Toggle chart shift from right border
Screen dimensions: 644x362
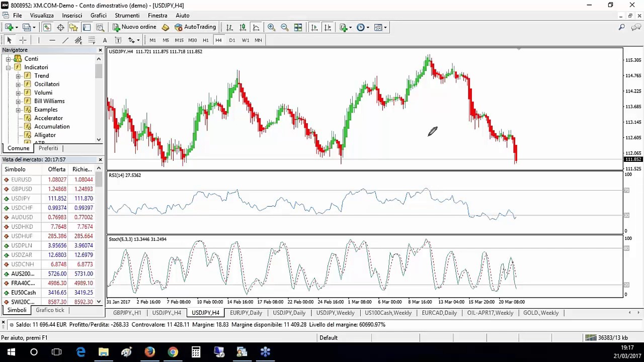coord(328,27)
